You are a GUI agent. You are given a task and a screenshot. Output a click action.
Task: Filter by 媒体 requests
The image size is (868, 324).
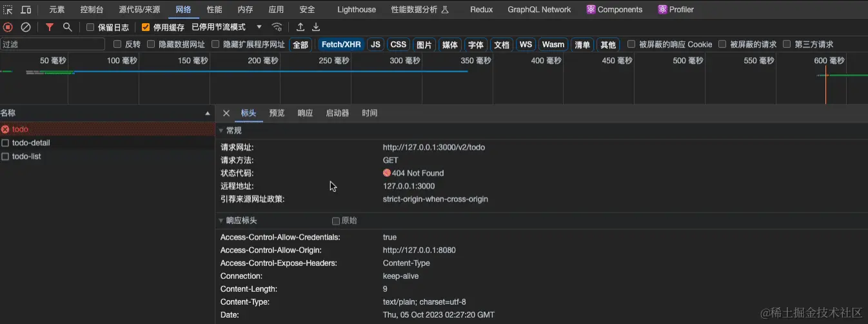click(449, 45)
